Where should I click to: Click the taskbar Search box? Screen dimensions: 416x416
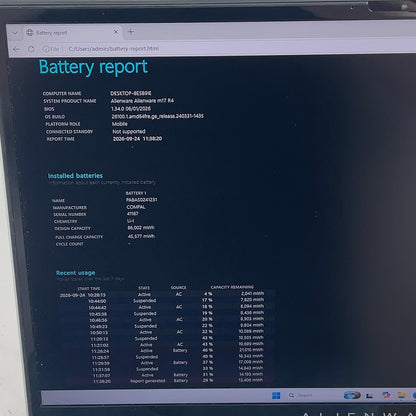point(301,395)
